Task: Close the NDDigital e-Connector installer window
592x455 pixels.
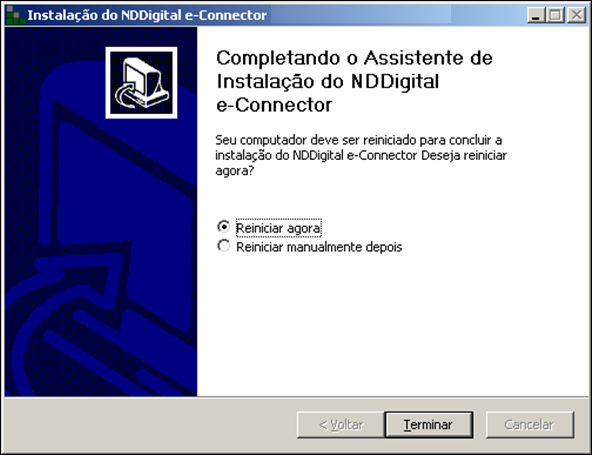Action: [577, 15]
